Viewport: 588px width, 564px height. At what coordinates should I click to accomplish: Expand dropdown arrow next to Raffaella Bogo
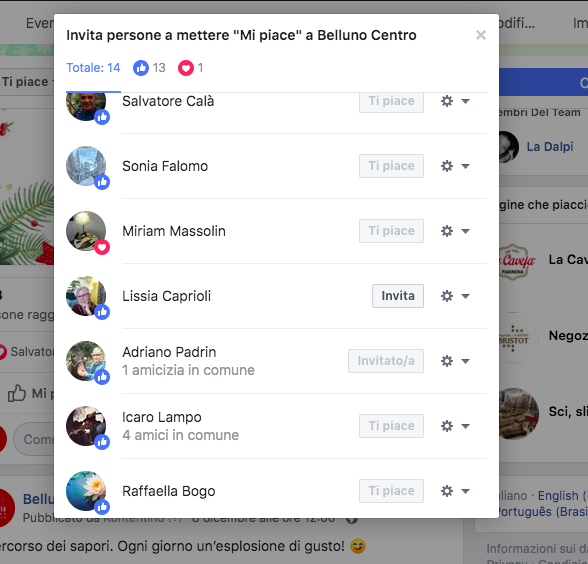point(465,491)
